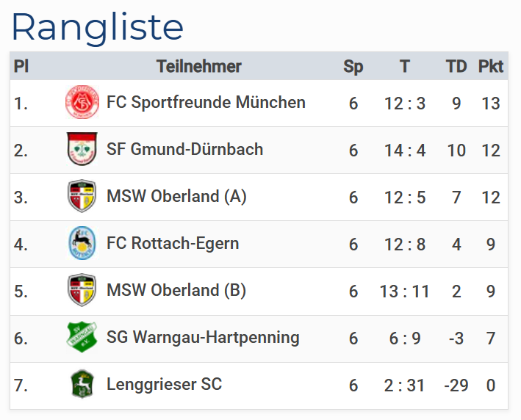Image resolution: width=521 pixels, height=420 pixels.
Task: Click the Rangliste heading
Action: [98, 27]
